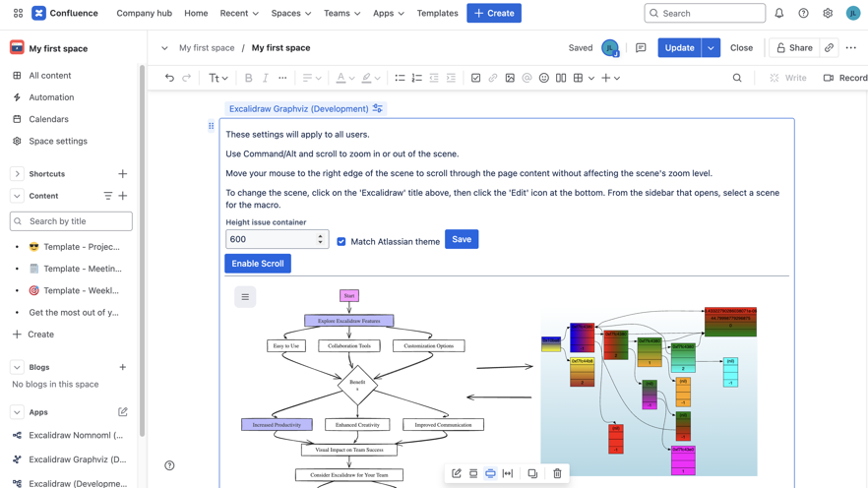Insert a link from toolbar
Image resolution: width=868 pixels, height=488 pixels.
click(493, 78)
